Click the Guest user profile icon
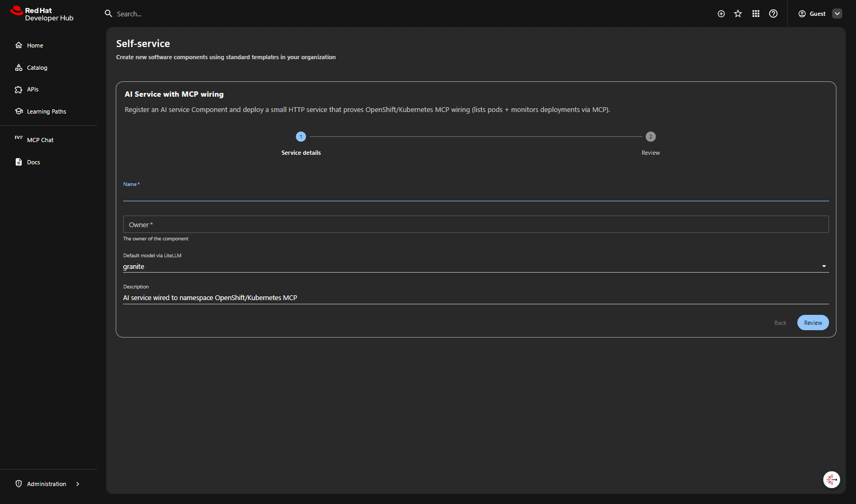Image resolution: width=856 pixels, height=504 pixels. (x=802, y=14)
